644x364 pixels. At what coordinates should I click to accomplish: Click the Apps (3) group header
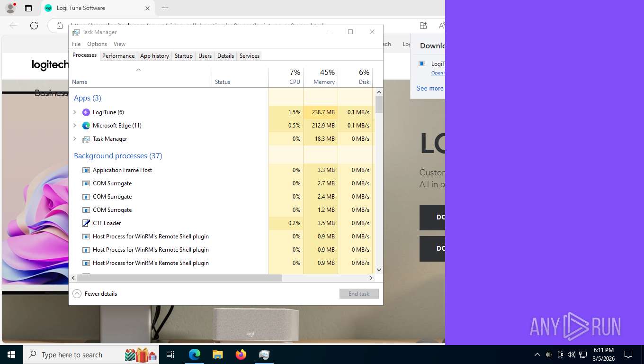pyautogui.click(x=88, y=98)
